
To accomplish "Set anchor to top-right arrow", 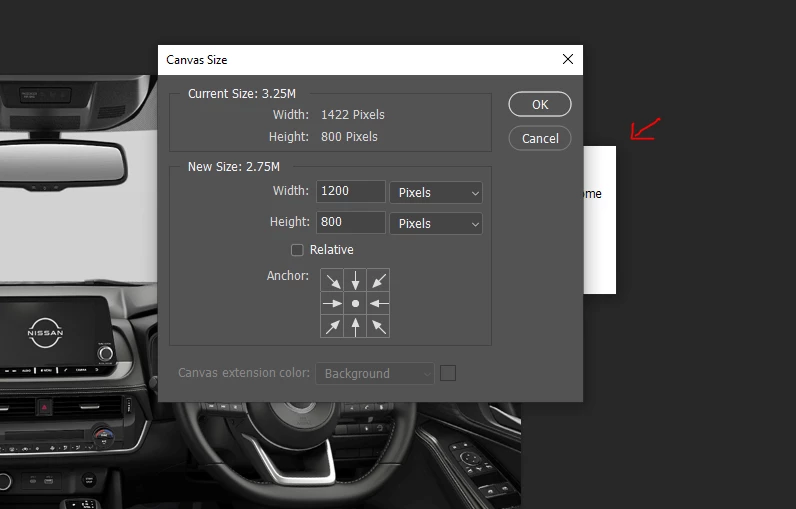I will point(378,280).
